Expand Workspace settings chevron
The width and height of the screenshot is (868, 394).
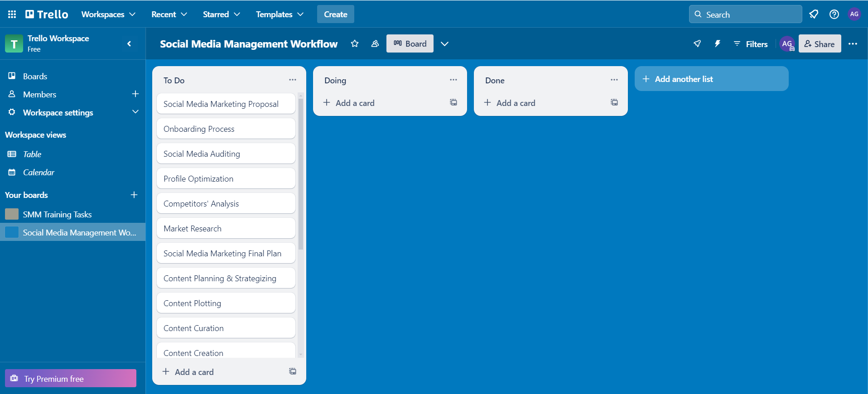point(135,112)
